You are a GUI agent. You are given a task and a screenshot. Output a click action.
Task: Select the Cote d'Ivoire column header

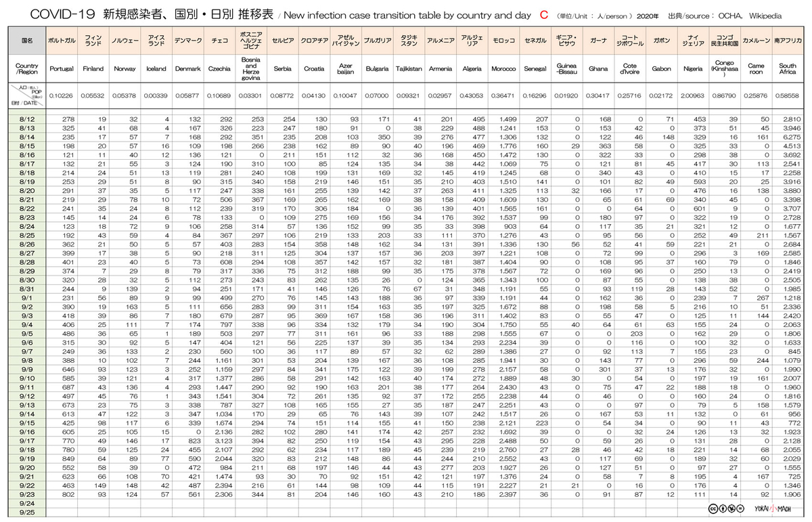click(630, 69)
